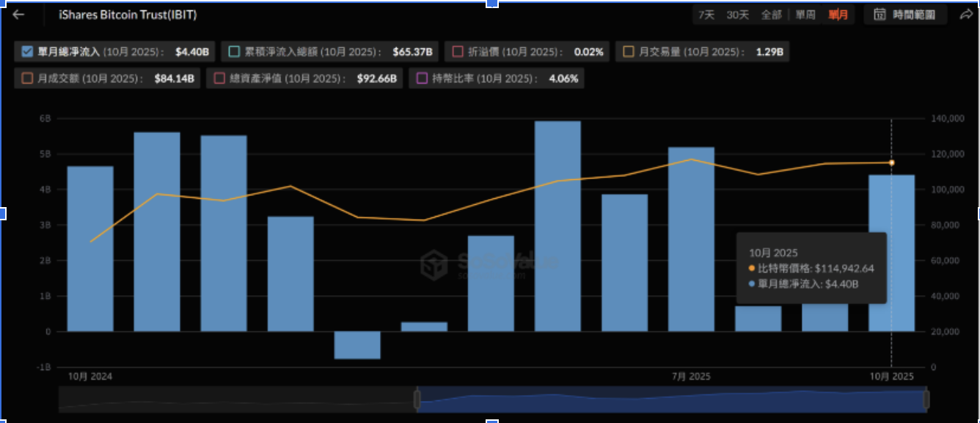Viewport: 980px width, 423px height.
Task: Enable the 累積淨流入總額 checkbox
Action: [234, 52]
